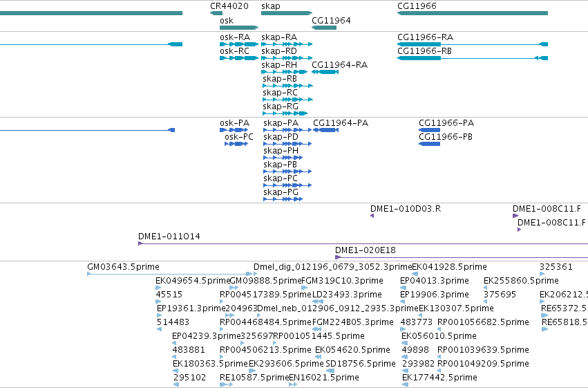This screenshot has height=388, width=588.
Task: Select the EK049654.5prime EST label
Action: coord(193,281)
